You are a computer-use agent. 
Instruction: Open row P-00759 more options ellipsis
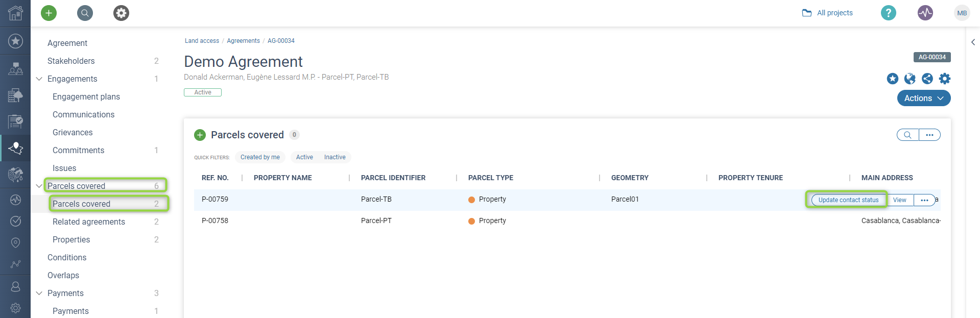point(924,200)
